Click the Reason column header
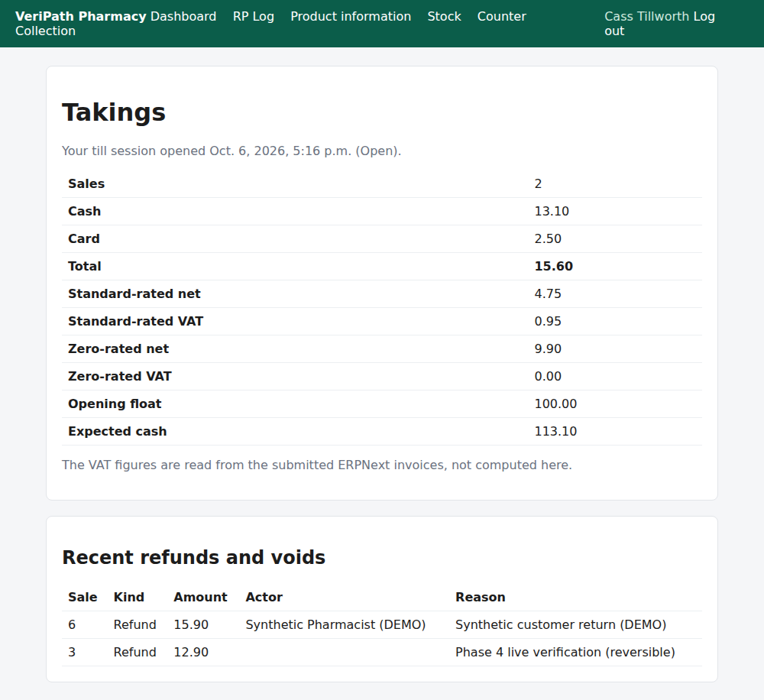Viewport: 764px width, 700px height. point(480,597)
